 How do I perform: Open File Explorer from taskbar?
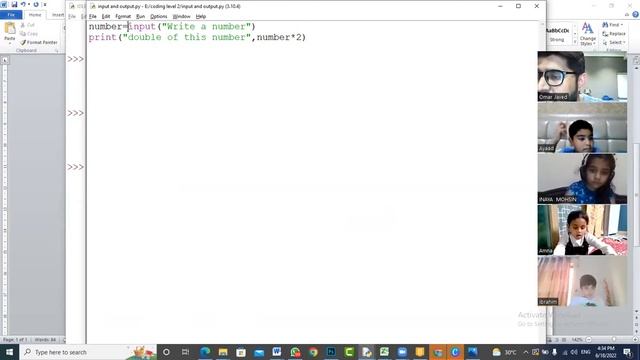(x=223, y=352)
